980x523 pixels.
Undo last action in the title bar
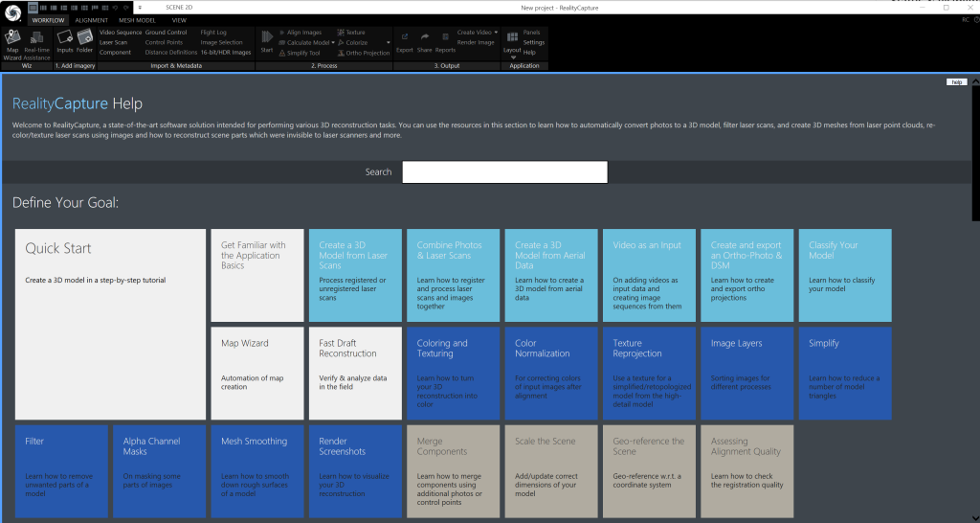115,8
